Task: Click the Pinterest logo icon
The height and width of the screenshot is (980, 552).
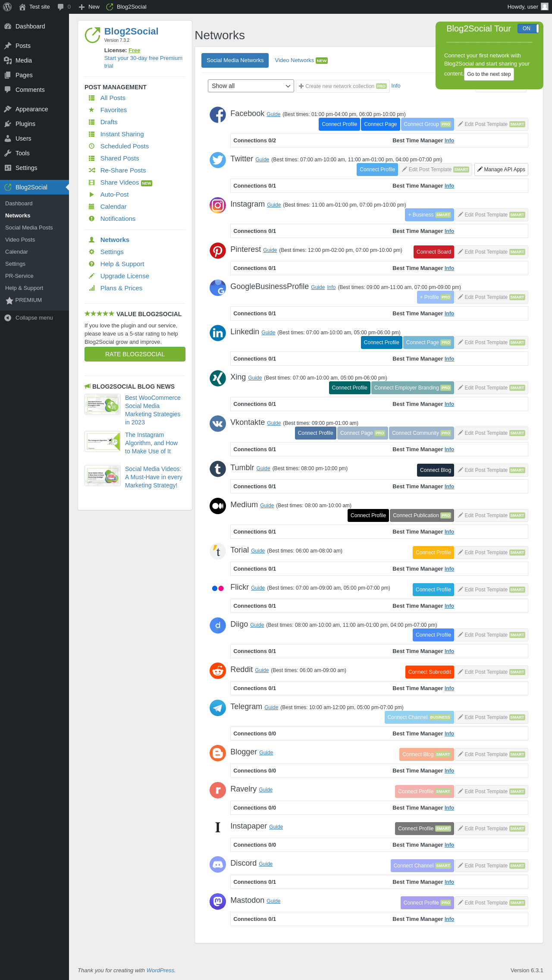Action: 218,251
